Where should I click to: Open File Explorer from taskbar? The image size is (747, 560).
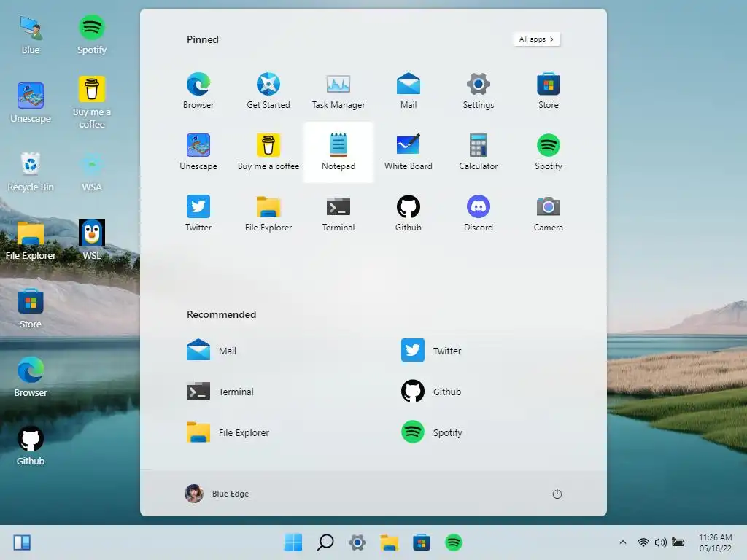(390, 542)
